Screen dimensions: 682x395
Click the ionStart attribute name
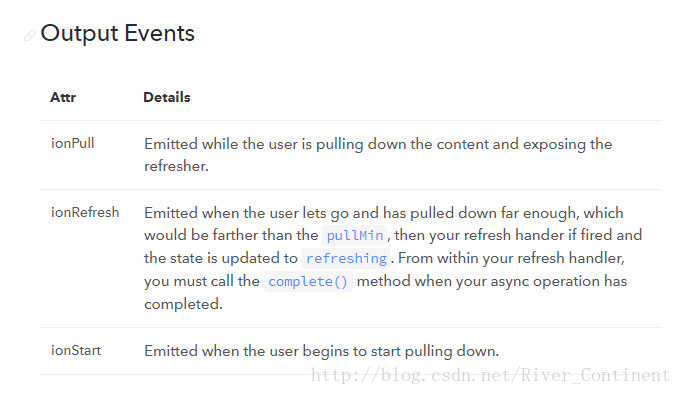pyautogui.click(x=76, y=351)
